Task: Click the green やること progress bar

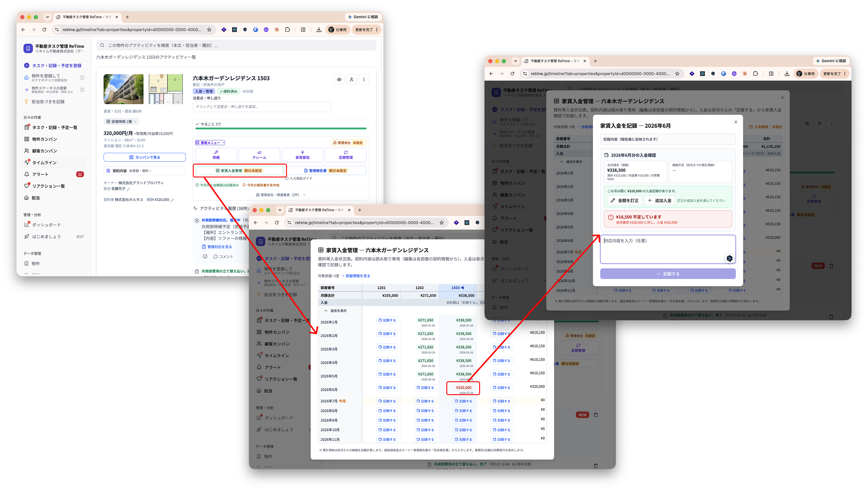Action: click(x=281, y=128)
